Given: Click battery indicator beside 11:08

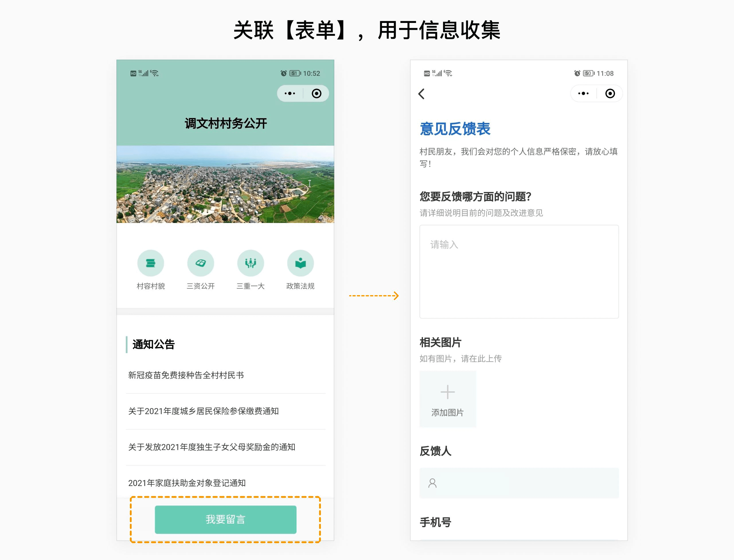Looking at the screenshot, I should click(x=589, y=73).
